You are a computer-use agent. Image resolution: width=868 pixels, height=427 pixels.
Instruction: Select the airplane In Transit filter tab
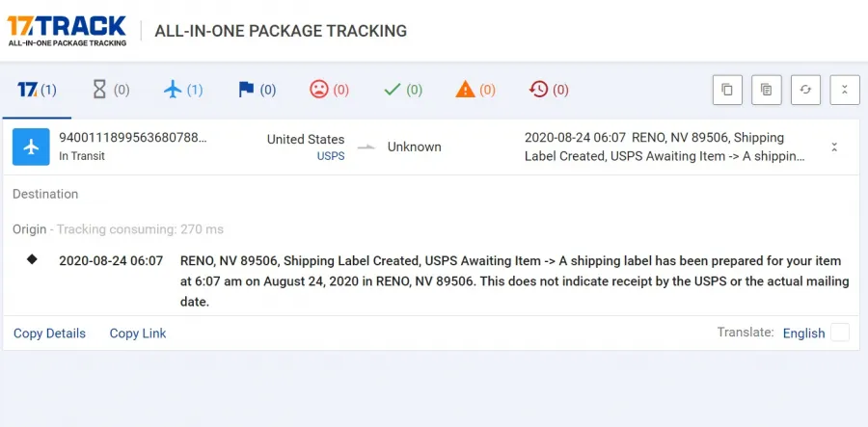point(183,90)
